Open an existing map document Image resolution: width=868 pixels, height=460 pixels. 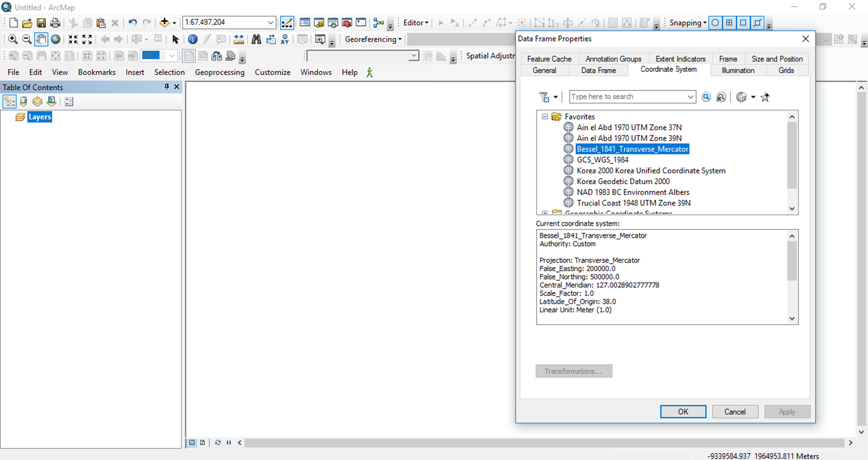27,23
